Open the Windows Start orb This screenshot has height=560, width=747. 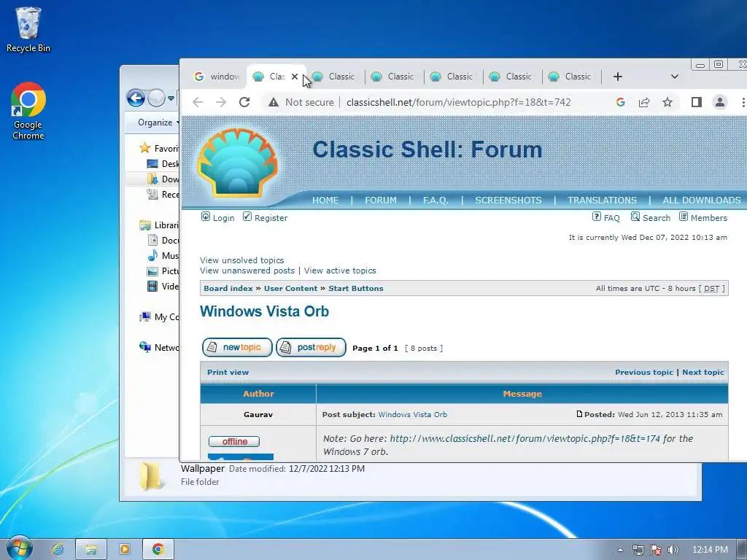coord(19,548)
